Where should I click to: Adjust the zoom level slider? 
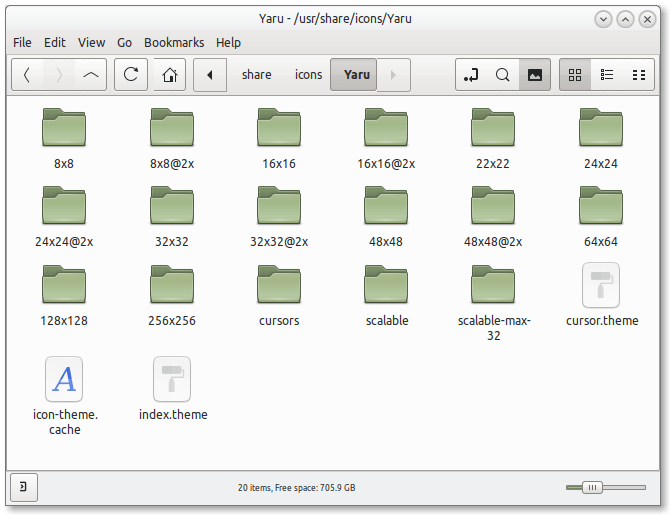point(593,487)
